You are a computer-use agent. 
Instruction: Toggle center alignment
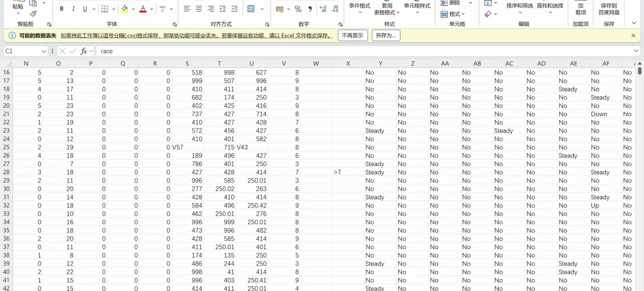tap(199, 9)
